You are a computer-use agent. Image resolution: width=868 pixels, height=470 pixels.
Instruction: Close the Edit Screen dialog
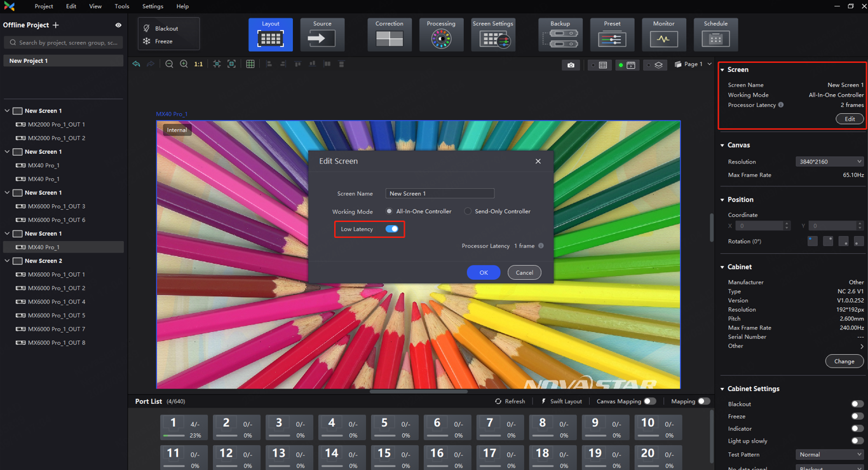(x=538, y=161)
